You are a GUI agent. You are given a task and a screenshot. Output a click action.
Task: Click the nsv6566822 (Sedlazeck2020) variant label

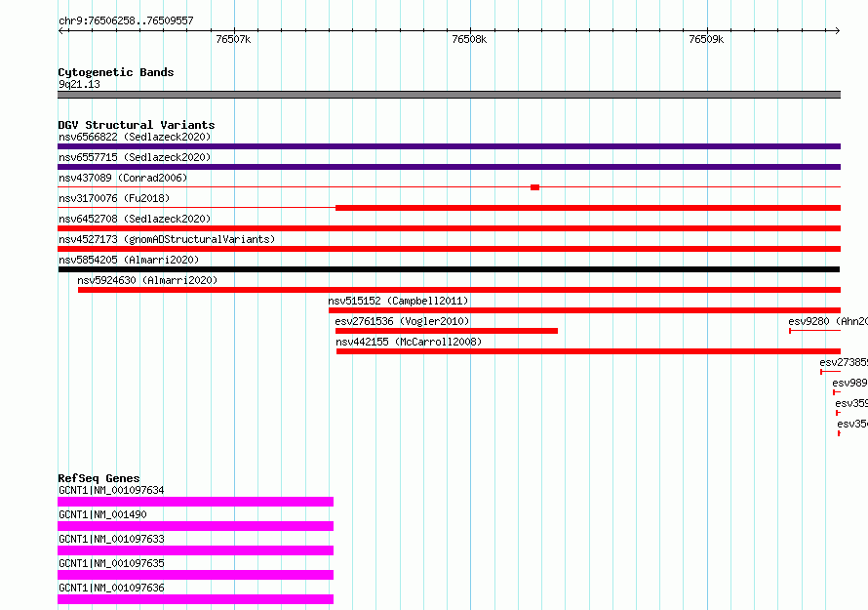(135, 137)
